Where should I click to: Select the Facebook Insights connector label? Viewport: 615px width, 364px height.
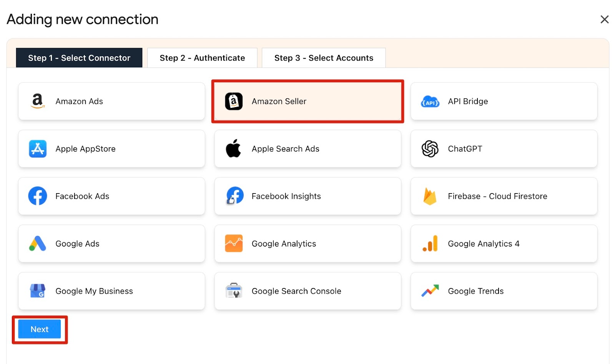coord(286,196)
